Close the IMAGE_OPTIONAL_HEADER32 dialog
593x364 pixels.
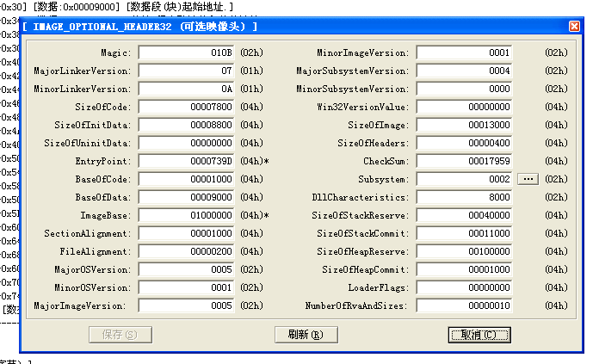point(574,26)
